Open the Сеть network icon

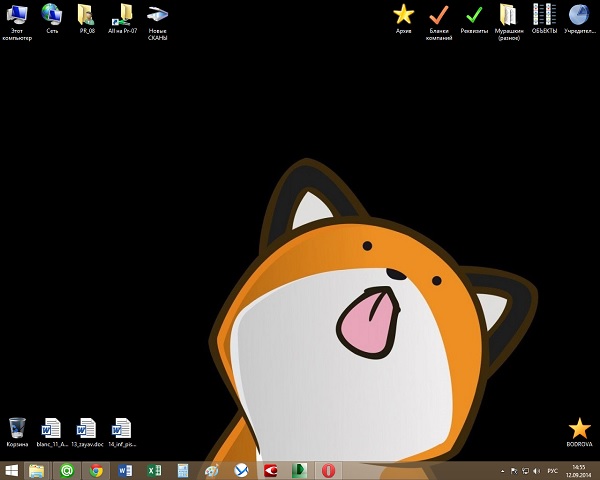[51, 15]
